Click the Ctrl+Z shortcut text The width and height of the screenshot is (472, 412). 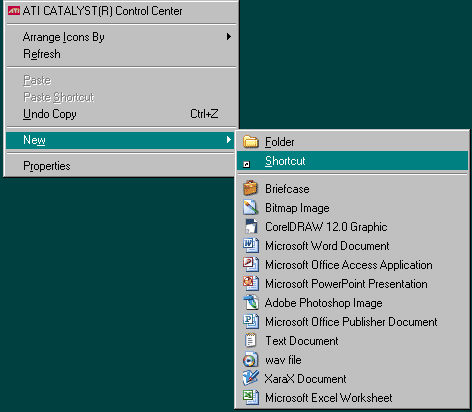(204, 114)
